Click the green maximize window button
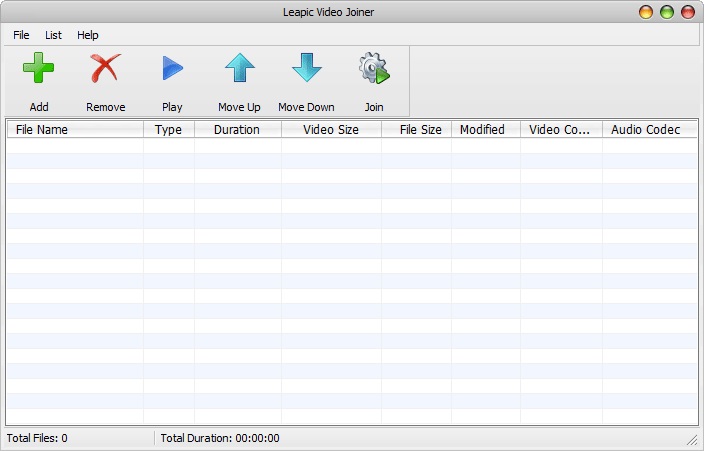Screen dimensions: 704x451 pyautogui.click(x=667, y=12)
